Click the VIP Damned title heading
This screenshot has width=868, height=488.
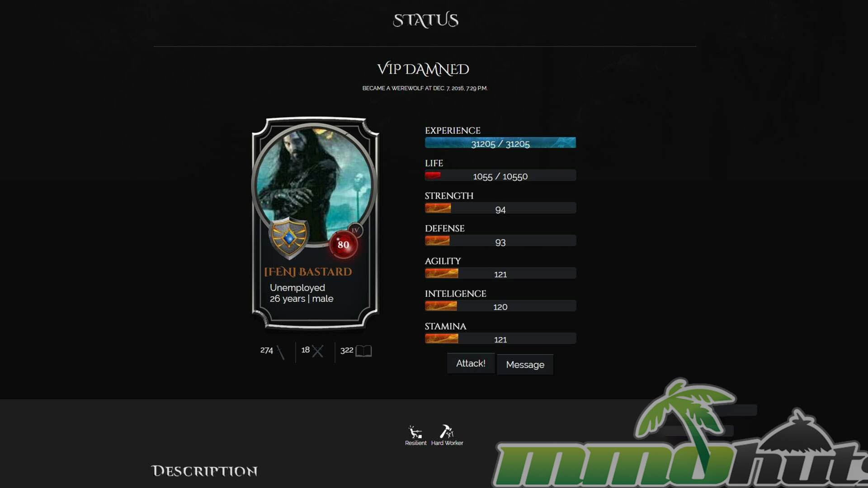point(423,69)
